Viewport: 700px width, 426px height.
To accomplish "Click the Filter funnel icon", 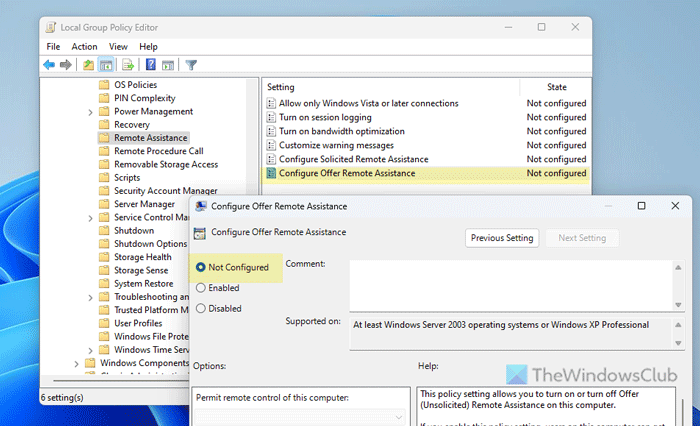I will click(191, 65).
